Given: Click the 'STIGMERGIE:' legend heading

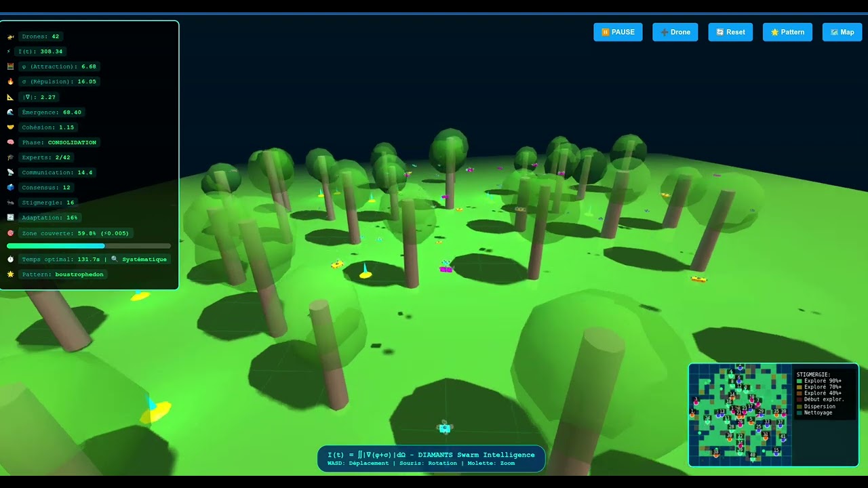Looking at the screenshot, I should point(813,374).
